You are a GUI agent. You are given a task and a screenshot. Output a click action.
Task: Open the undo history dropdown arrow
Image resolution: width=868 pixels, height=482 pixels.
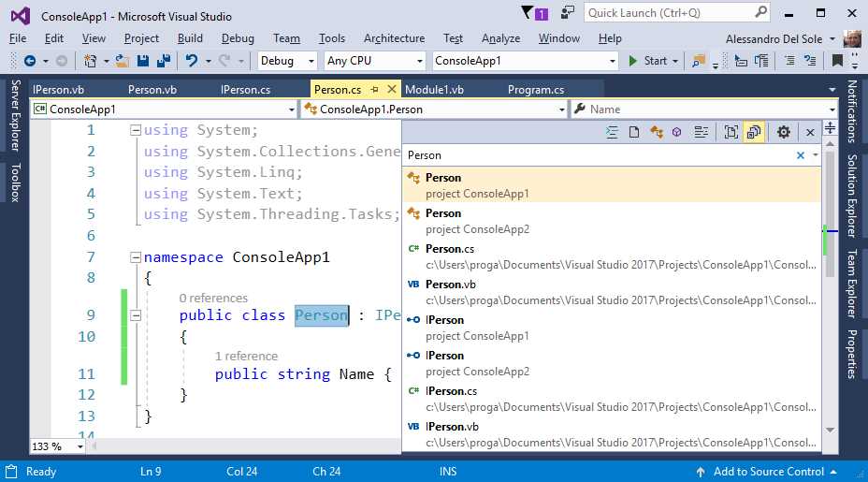(209, 62)
